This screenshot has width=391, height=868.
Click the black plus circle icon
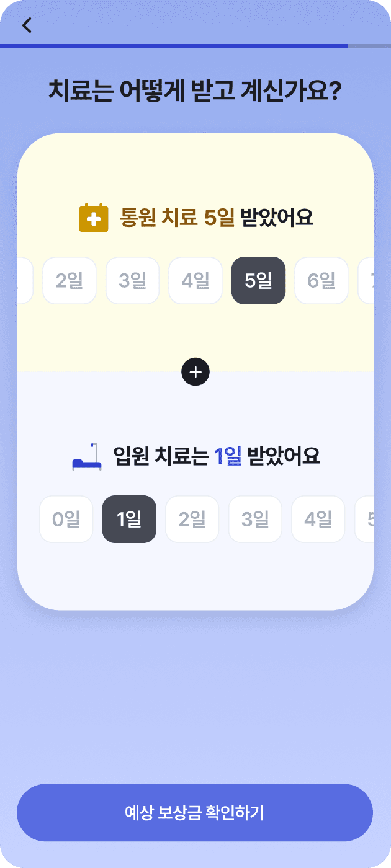tap(195, 372)
